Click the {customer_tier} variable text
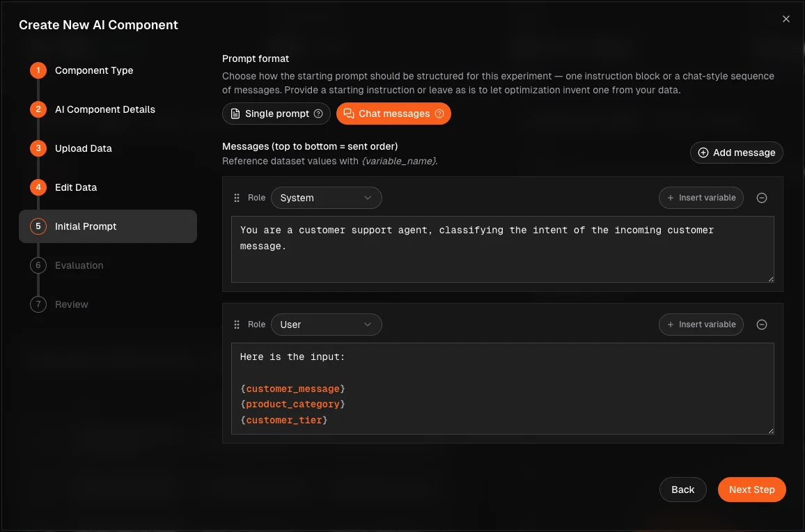 pos(284,420)
